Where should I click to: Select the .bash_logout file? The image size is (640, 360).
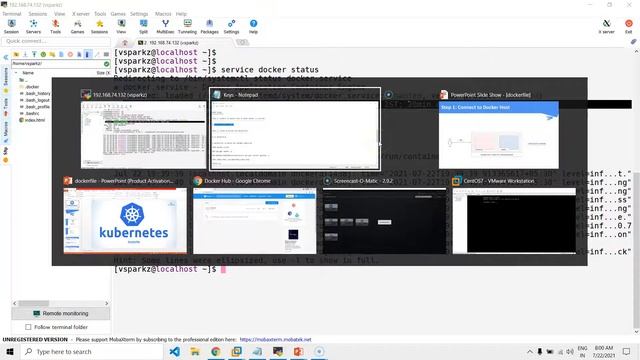35,100
